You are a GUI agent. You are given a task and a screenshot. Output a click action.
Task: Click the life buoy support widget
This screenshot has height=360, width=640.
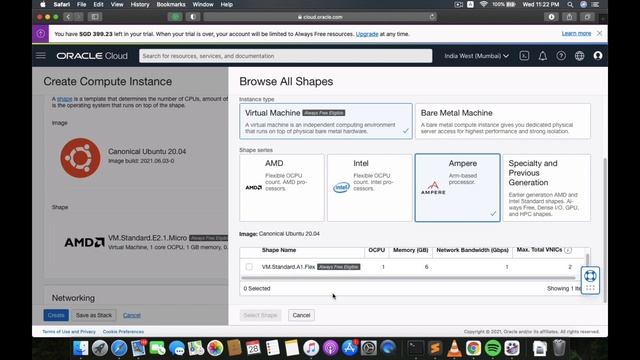click(x=590, y=276)
